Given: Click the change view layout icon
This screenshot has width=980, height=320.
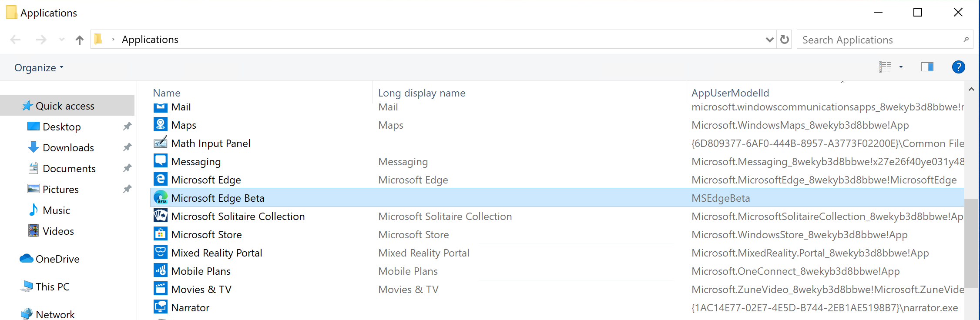Looking at the screenshot, I should point(885,67).
